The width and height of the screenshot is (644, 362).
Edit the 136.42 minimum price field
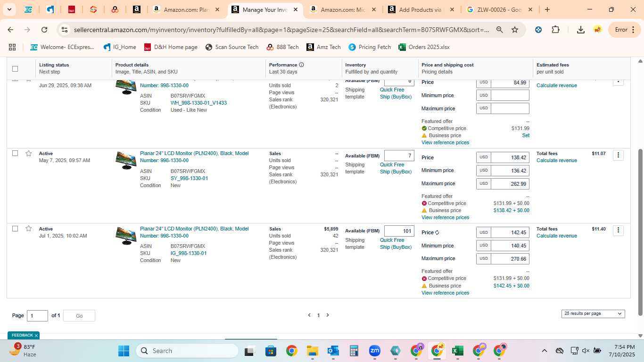(510, 171)
